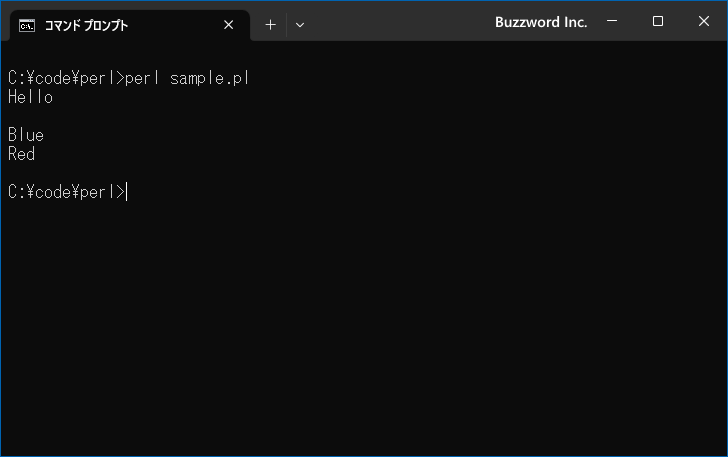
Task: Click the text cursor after the prompt
Action: pyautogui.click(x=127, y=192)
